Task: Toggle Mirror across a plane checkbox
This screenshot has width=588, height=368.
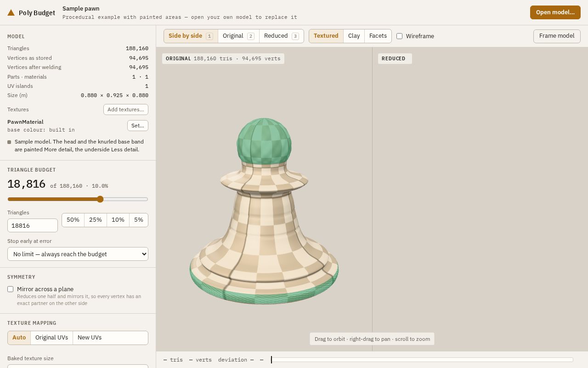Action: 10,289
